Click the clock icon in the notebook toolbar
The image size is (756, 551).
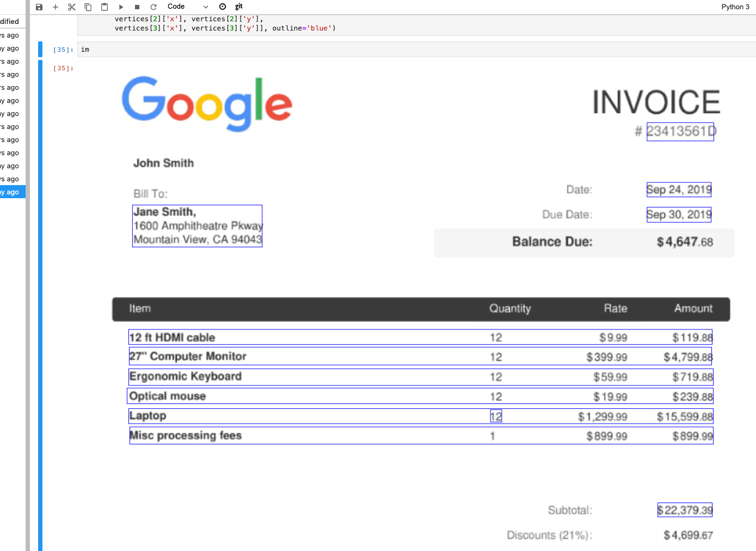[x=223, y=7]
